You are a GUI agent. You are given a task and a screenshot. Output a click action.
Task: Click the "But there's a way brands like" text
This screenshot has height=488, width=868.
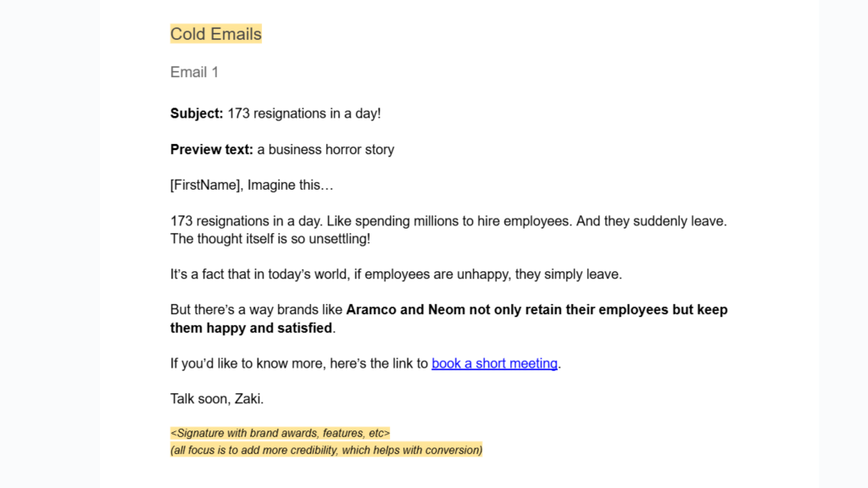click(256, 309)
